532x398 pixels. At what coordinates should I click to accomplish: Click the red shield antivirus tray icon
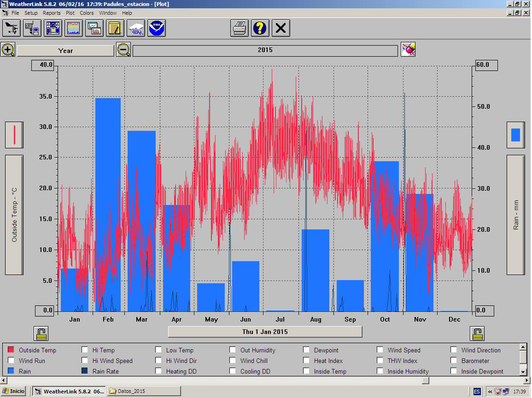pyautogui.click(x=498, y=392)
